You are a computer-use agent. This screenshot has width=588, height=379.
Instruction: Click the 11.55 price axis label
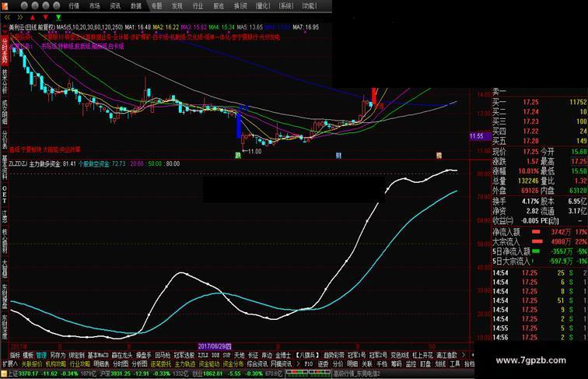tap(480, 136)
